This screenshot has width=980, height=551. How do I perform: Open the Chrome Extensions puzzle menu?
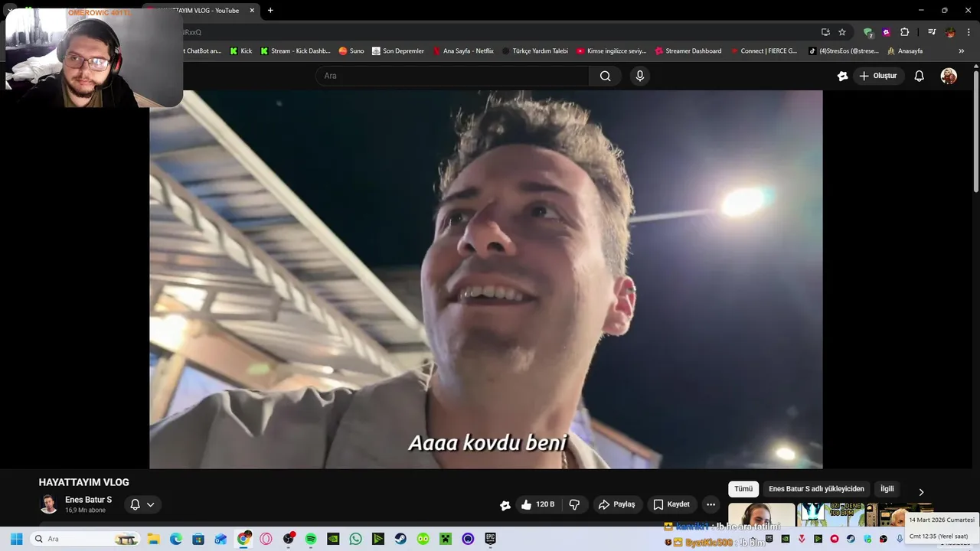click(x=905, y=32)
